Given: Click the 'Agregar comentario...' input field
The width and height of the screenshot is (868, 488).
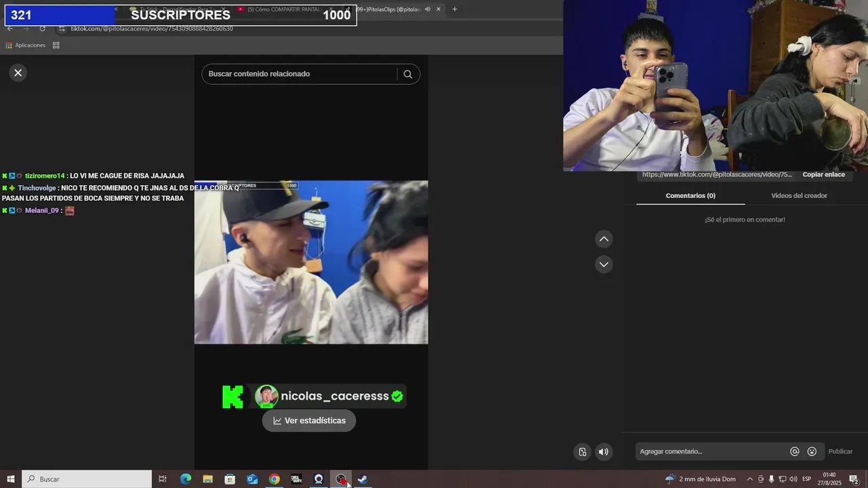Looking at the screenshot, I should point(712,451).
